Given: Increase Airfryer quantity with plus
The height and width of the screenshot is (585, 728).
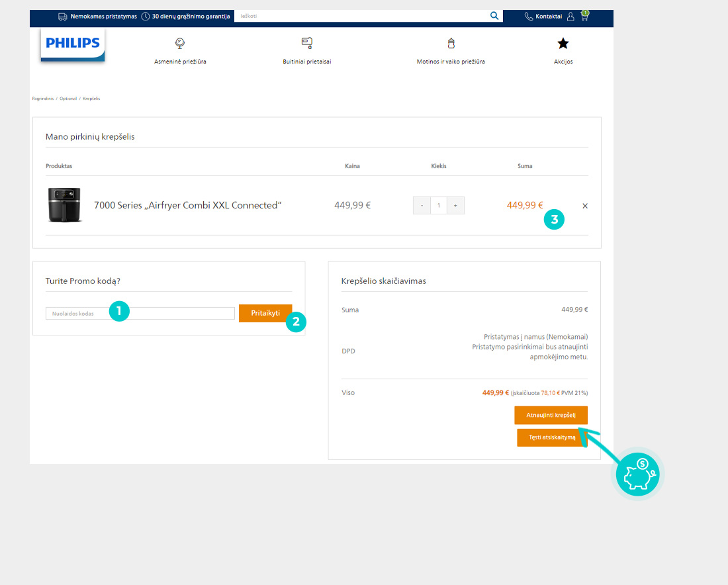Looking at the screenshot, I should (455, 205).
